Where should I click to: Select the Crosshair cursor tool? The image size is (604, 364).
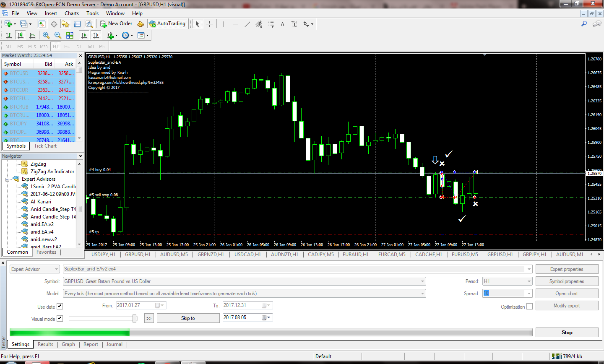(x=209, y=24)
